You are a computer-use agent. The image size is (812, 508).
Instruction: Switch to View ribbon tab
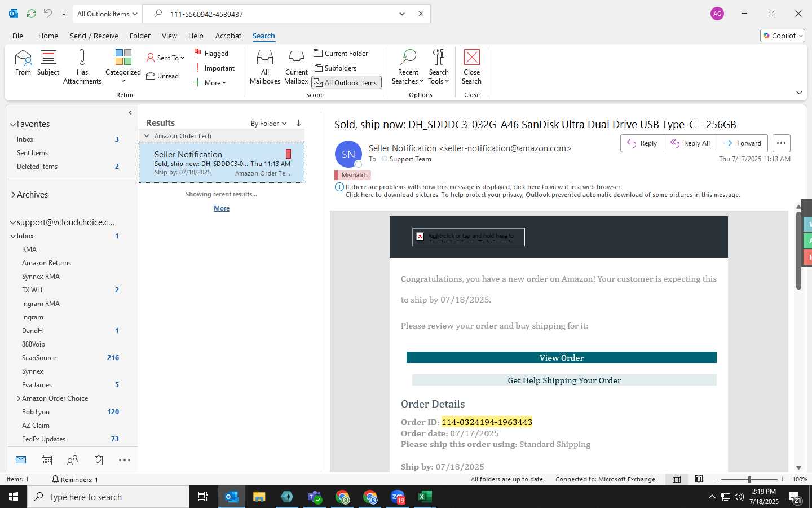click(x=169, y=36)
